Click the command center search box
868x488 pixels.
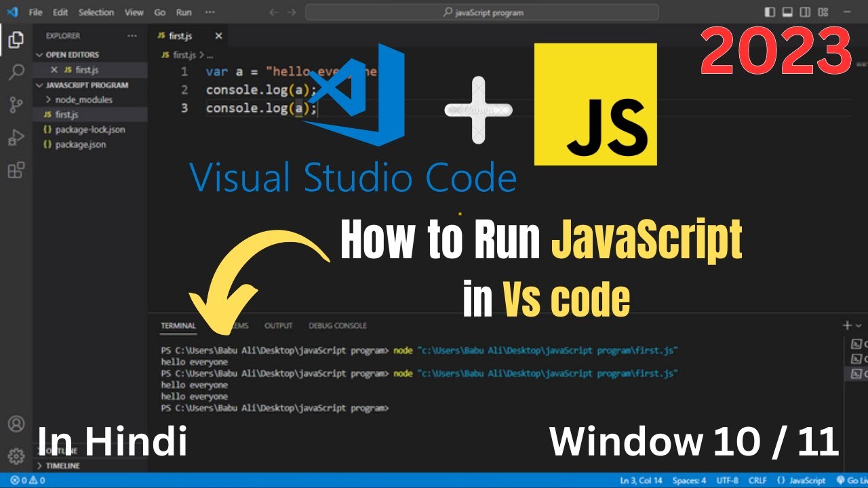482,12
